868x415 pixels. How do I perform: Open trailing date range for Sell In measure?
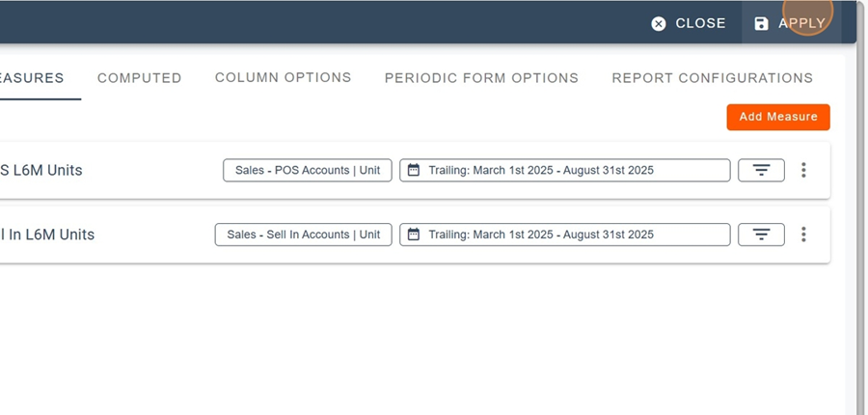564,235
